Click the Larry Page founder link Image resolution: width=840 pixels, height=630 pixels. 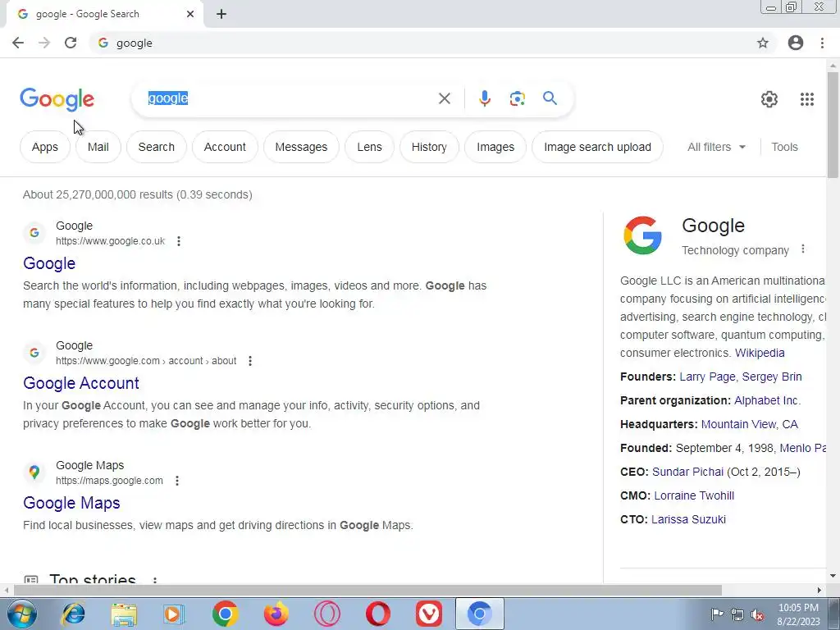point(707,377)
